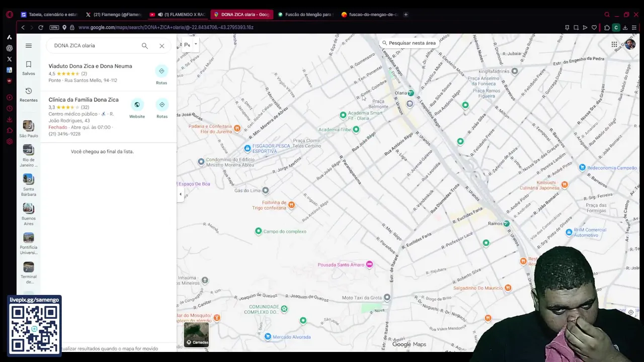Select Academia Tribe map pin
The image size is (644, 362).
(x=356, y=130)
